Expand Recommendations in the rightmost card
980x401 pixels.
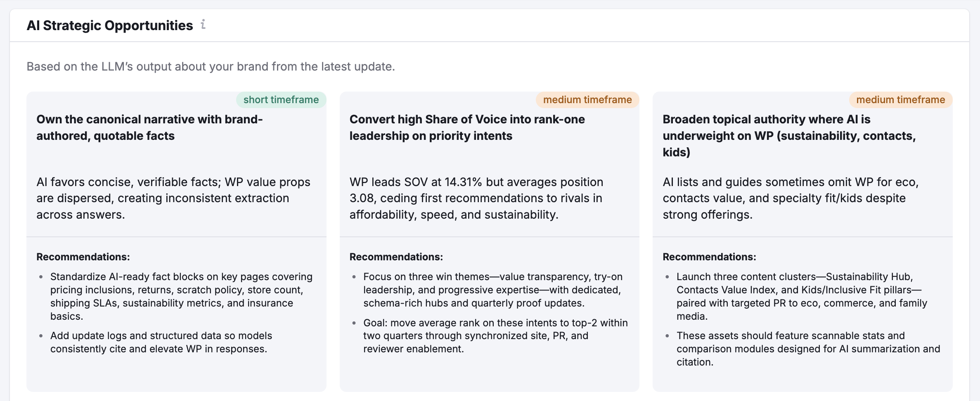(x=709, y=257)
